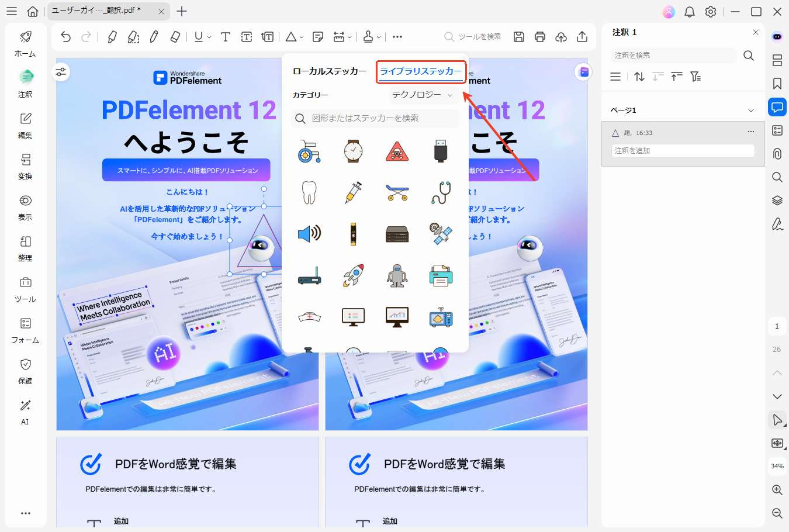The height and width of the screenshot is (532, 789).
Task: Select the pencil drawing tool
Action: pyautogui.click(x=154, y=36)
